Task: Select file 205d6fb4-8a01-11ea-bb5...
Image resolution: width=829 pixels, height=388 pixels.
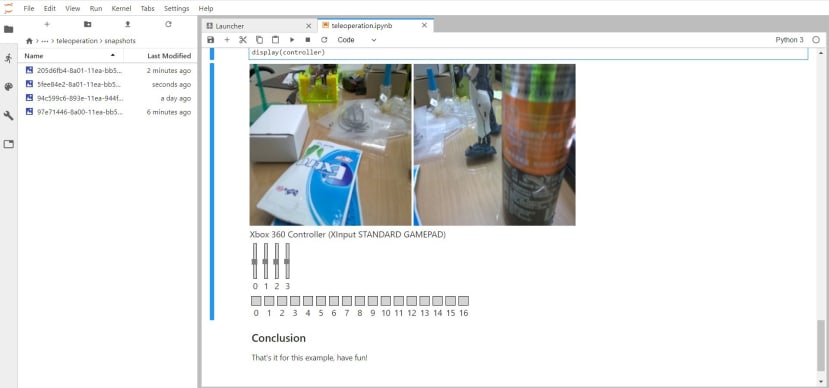Action: [108, 70]
